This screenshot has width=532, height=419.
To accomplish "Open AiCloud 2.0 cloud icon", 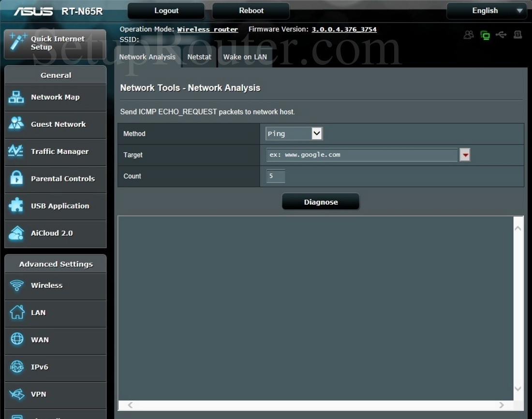I will (x=16, y=233).
